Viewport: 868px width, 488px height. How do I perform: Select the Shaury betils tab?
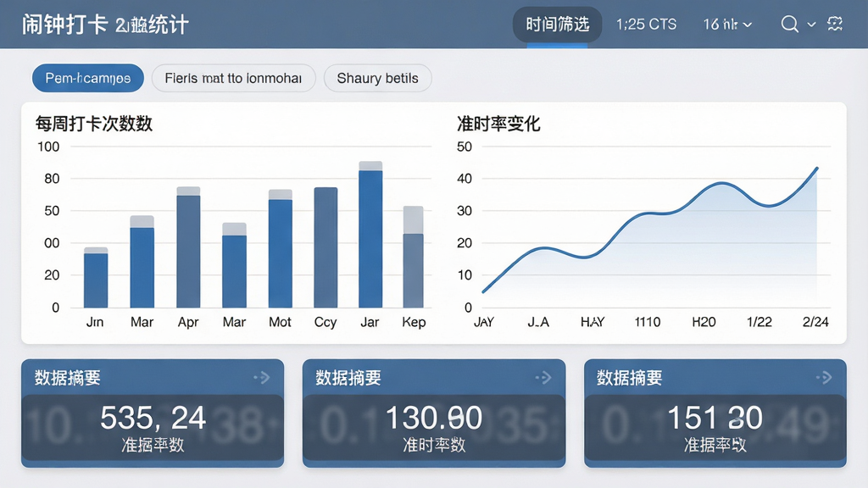tap(377, 78)
